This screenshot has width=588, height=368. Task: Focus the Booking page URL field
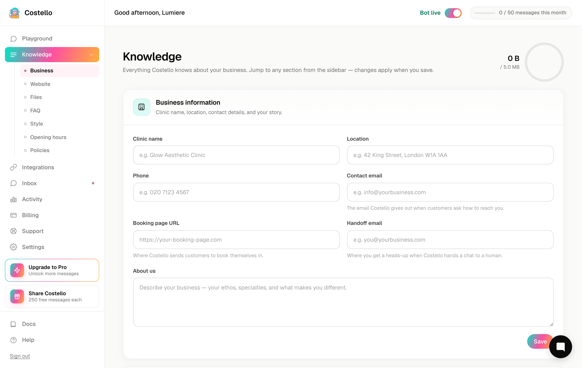pos(236,240)
